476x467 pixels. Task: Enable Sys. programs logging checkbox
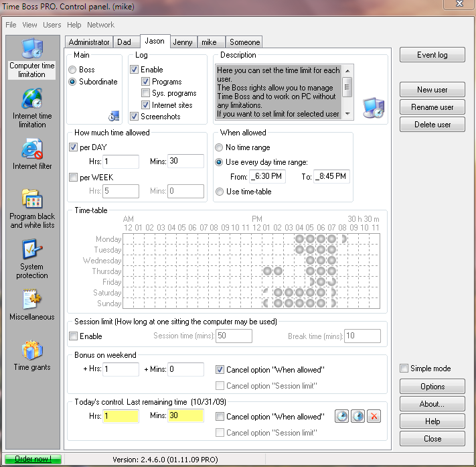click(x=145, y=93)
